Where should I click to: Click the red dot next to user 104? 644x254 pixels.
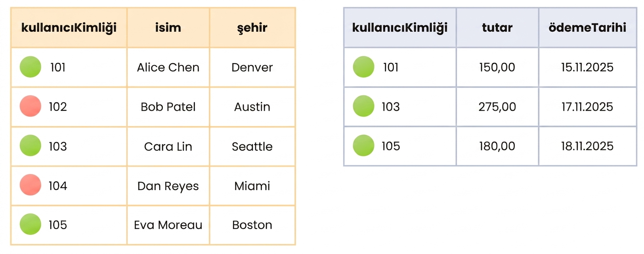[x=31, y=185]
